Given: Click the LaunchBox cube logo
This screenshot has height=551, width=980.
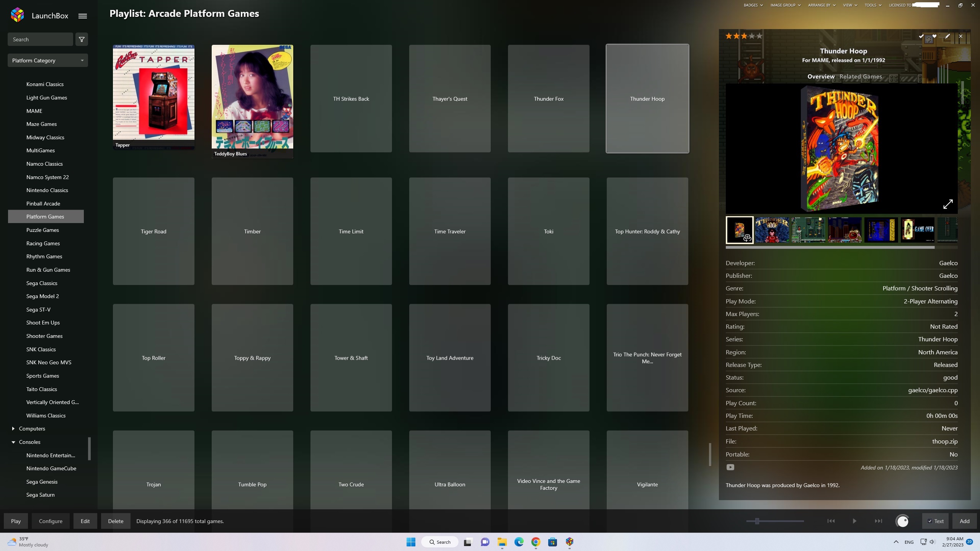Looking at the screenshot, I should pyautogui.click(x=18, y=15).
